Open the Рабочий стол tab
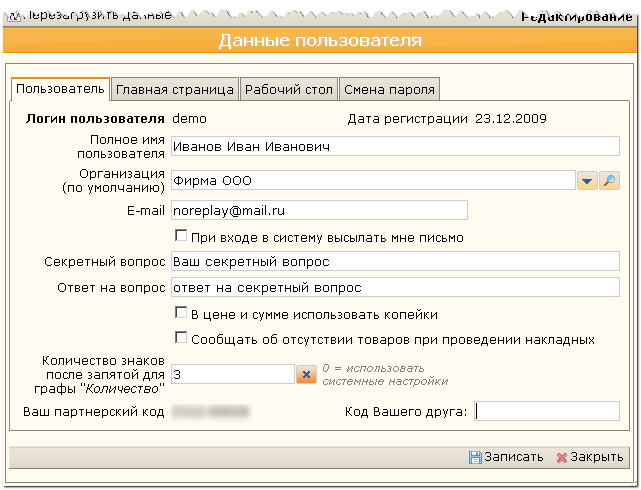The height and width of the screenshot is (490, 641). (288, 89)
